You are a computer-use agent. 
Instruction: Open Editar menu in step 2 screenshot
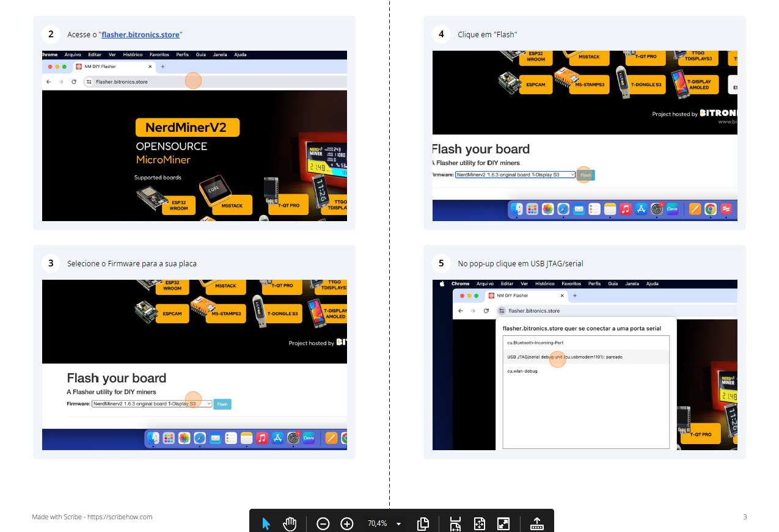click(95, 54)
